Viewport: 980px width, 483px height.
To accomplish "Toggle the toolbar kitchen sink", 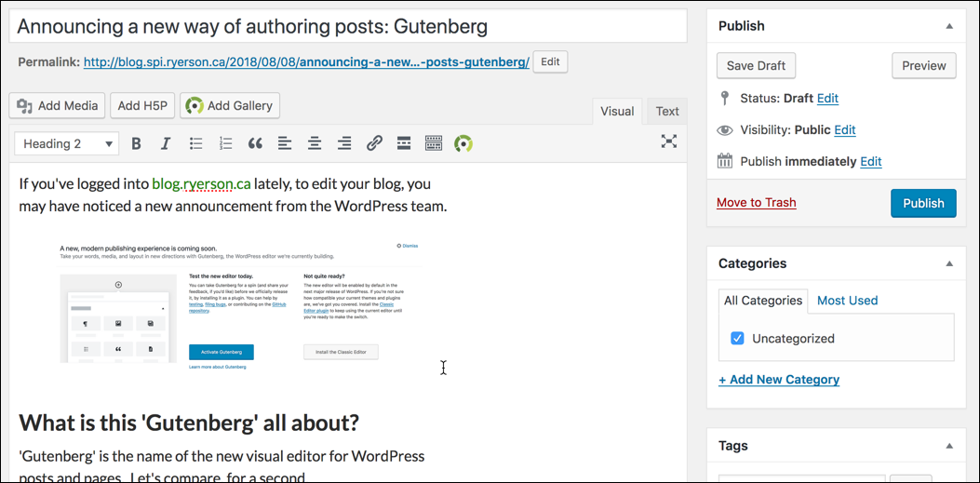I will (434, 143).
